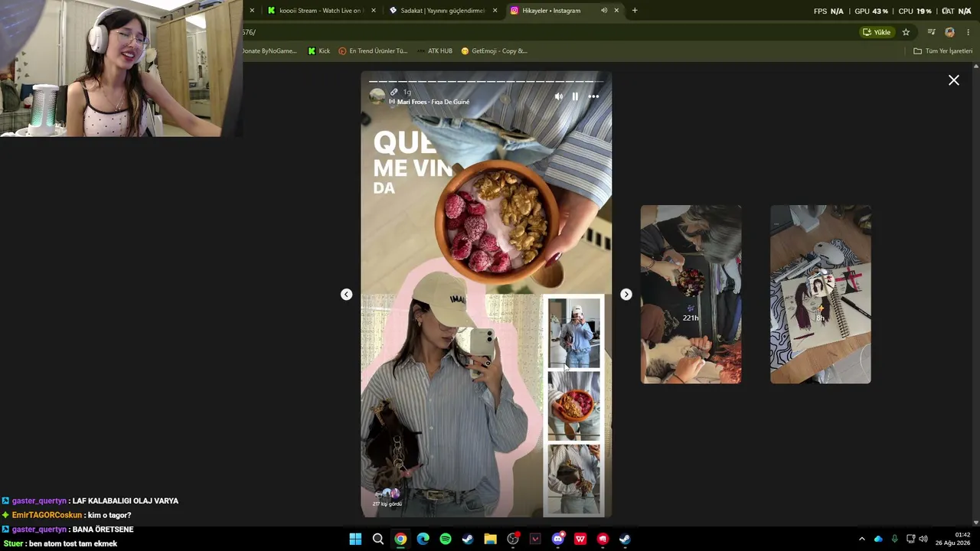Image resolution: width=980 pixels, height=551 pixels.
Task: Close the Sadakat tab
Action: click(495, 11)
